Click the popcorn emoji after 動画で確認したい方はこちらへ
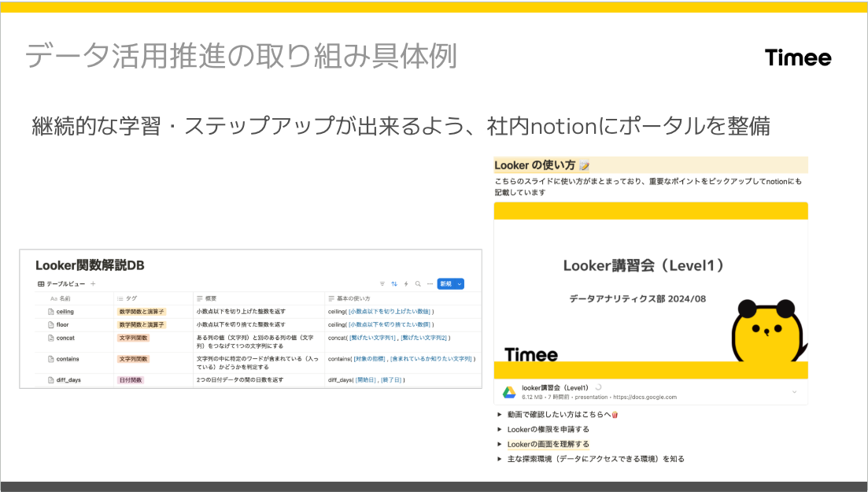868x492 pixels. coord(615,414)
